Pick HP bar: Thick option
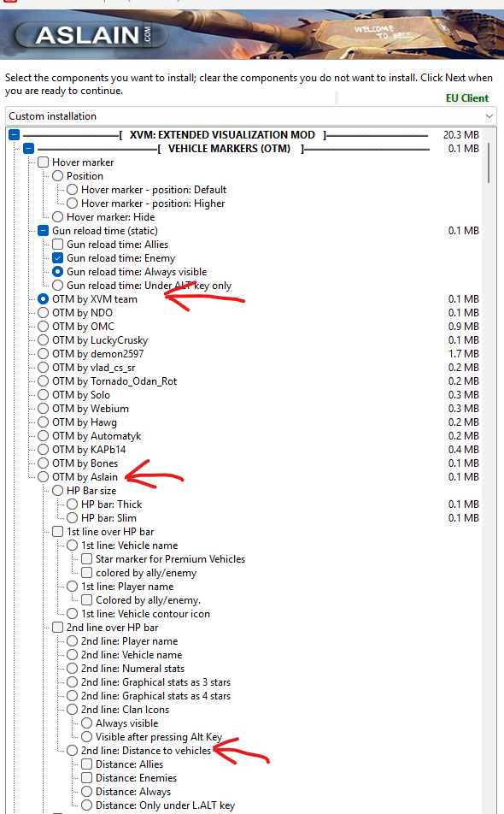This screenshot has height=814, width=504. [x=72, y=504]
